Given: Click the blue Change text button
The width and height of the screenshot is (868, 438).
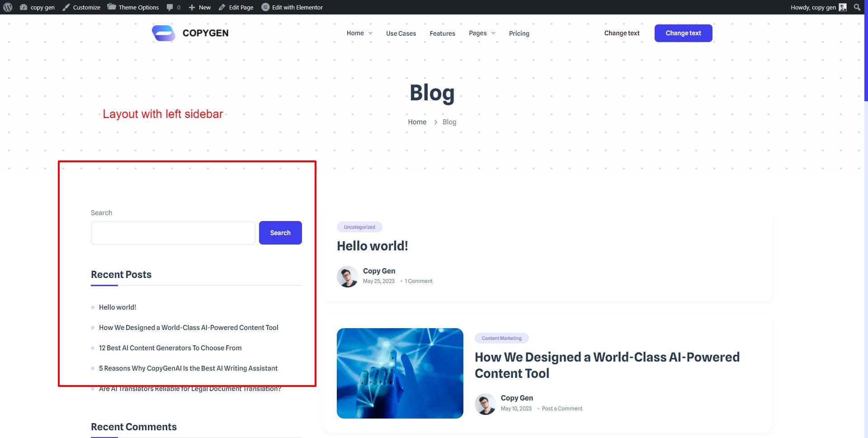Looking at the screenshot, I should click(x=683, y=33).
